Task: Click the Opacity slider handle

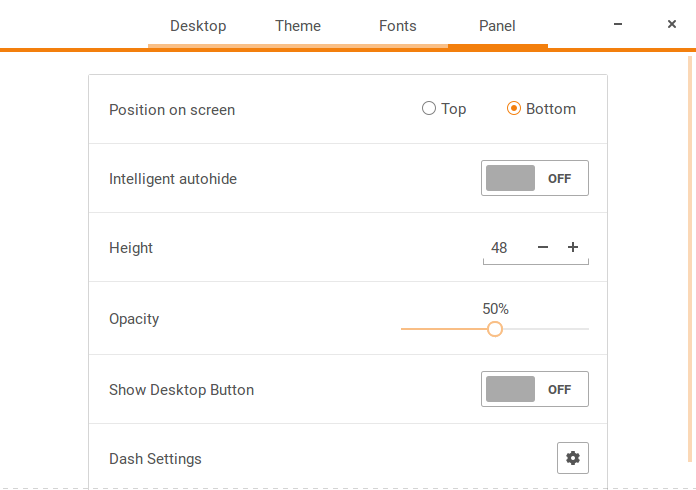Action: pos(494,329)
